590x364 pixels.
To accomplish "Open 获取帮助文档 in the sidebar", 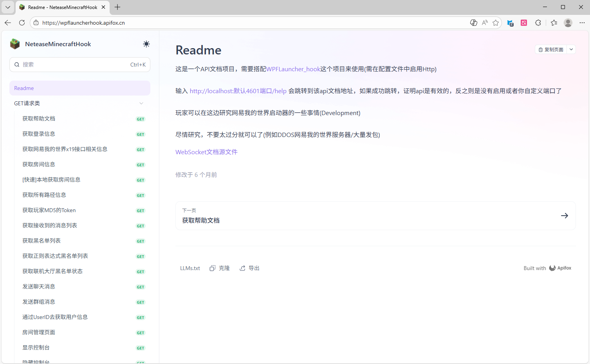I will [x=80, y=119].
